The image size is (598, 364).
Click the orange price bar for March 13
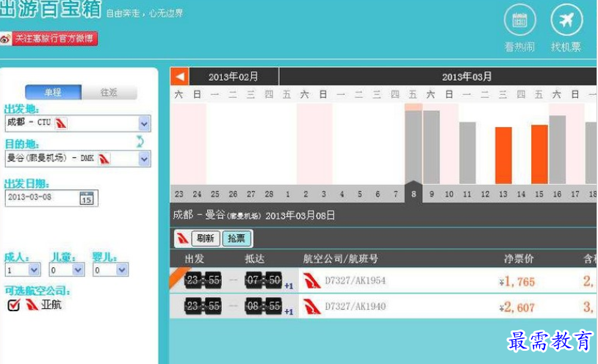pyautogui.click(x=503, y=156)
